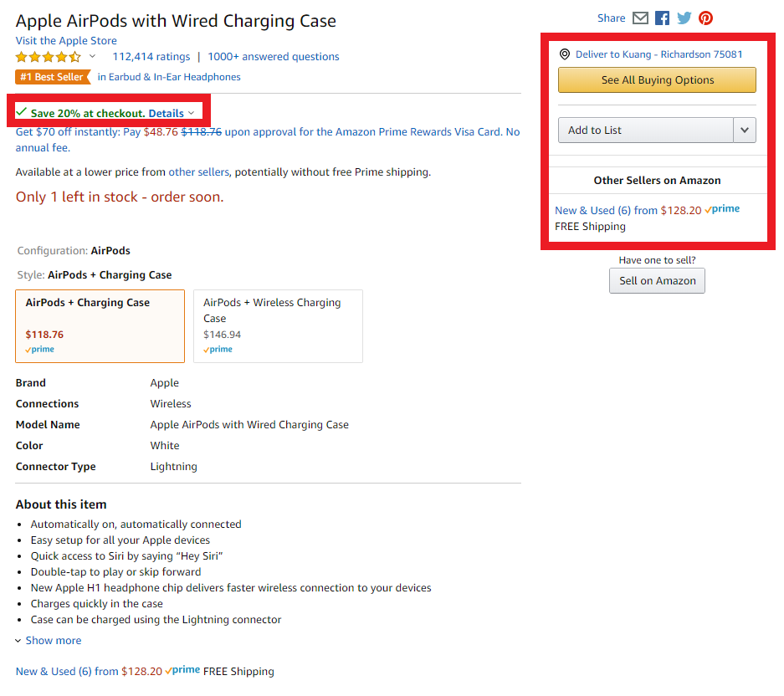Visit the Apple Store link

coord(66,40)
